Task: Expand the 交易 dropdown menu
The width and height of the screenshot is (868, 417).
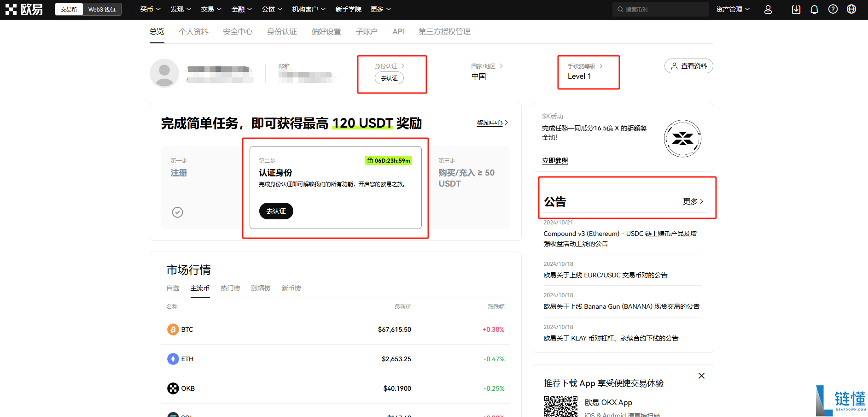Action: pos(211,9)
